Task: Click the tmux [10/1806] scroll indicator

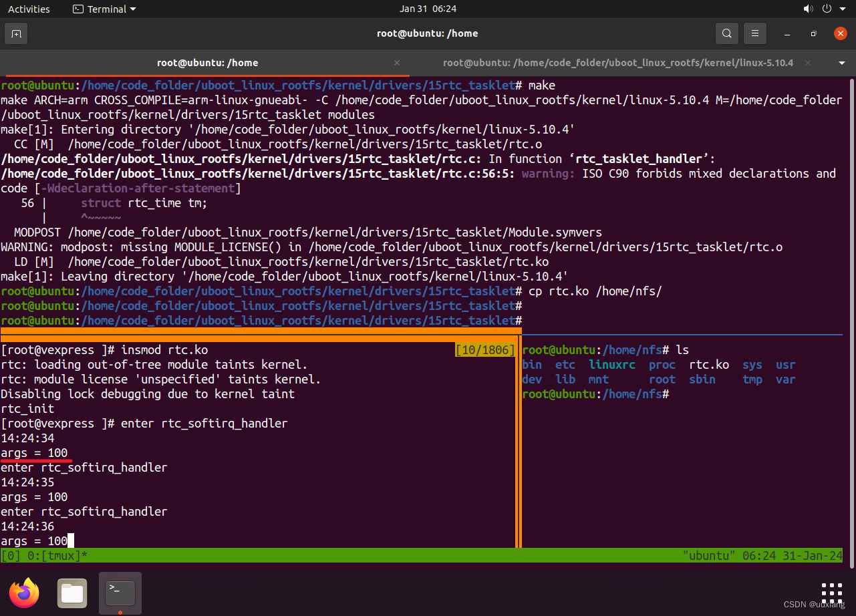Action: (x=485, y=350)
